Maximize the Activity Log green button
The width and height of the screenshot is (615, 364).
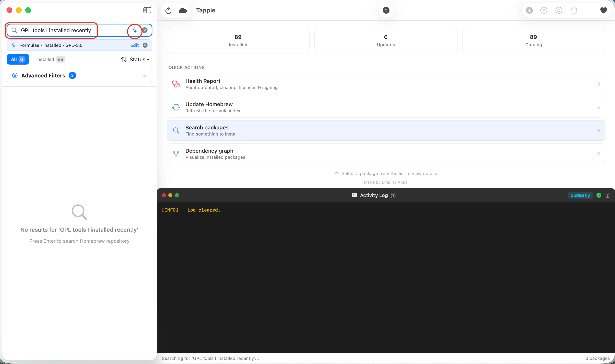[177, 195]
